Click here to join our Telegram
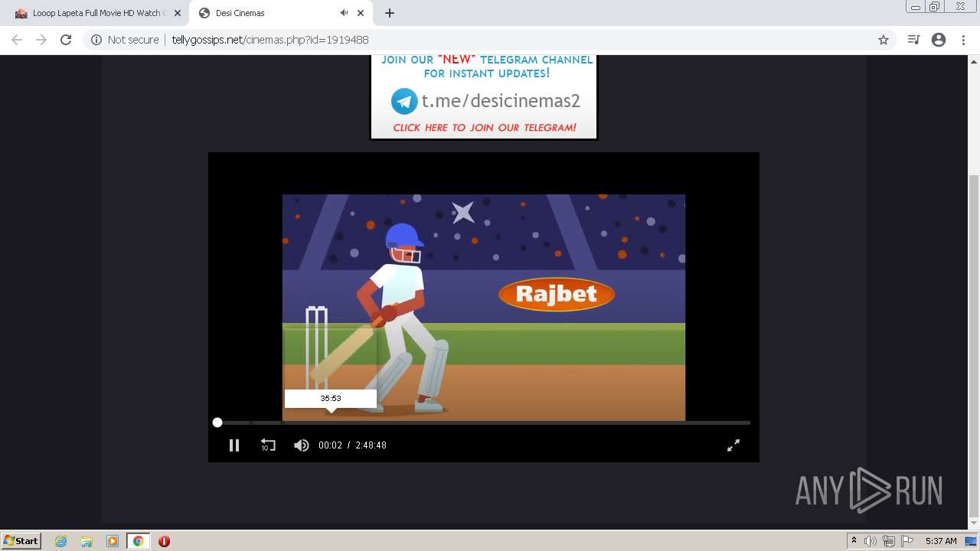This screenshot has width=980, height=551. (x=485, y=128)
